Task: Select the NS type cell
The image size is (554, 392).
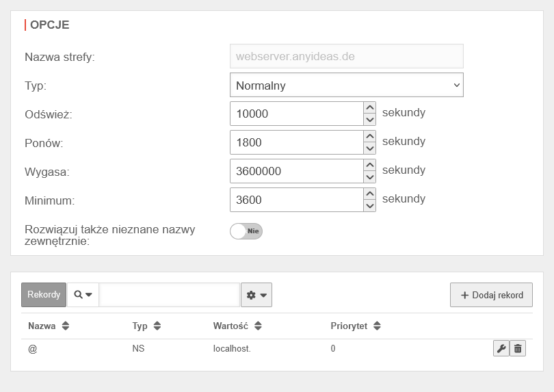Action: click(x=138, y=348)
